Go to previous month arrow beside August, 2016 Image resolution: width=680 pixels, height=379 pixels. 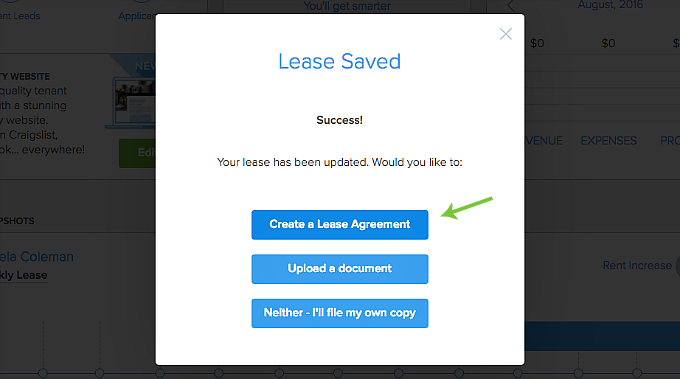point(511,6)
